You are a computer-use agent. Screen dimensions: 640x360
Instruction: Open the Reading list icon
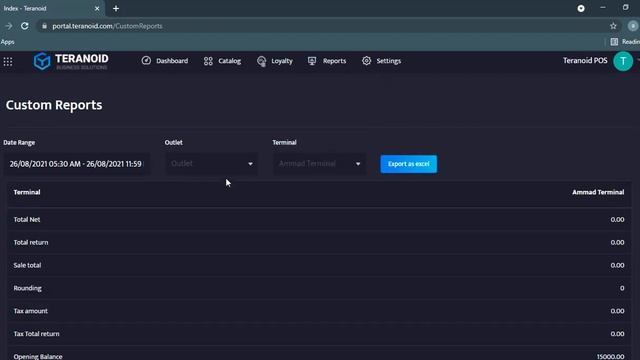point(614,42)
